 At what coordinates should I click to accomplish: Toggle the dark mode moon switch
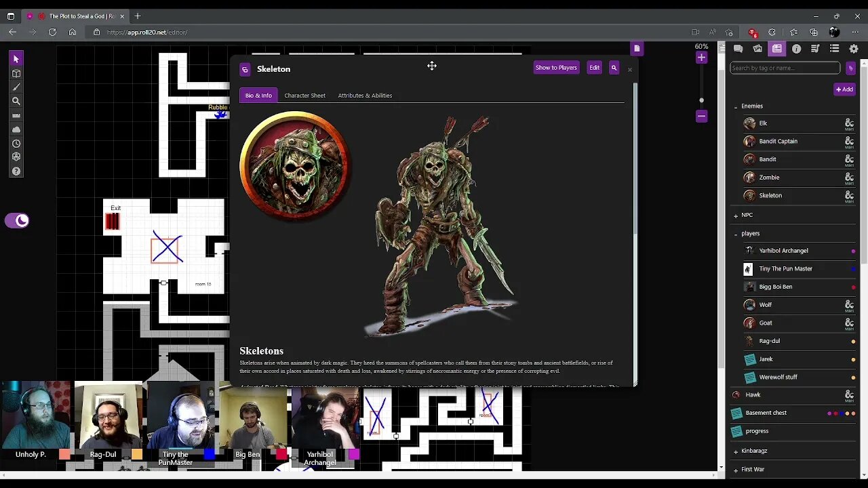(x=17, y=220)
